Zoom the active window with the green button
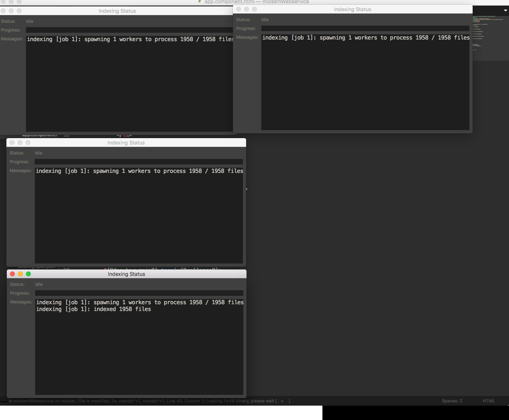Image resolution: width=509 pixels, height=420 pixels. [x=28, y=274]
